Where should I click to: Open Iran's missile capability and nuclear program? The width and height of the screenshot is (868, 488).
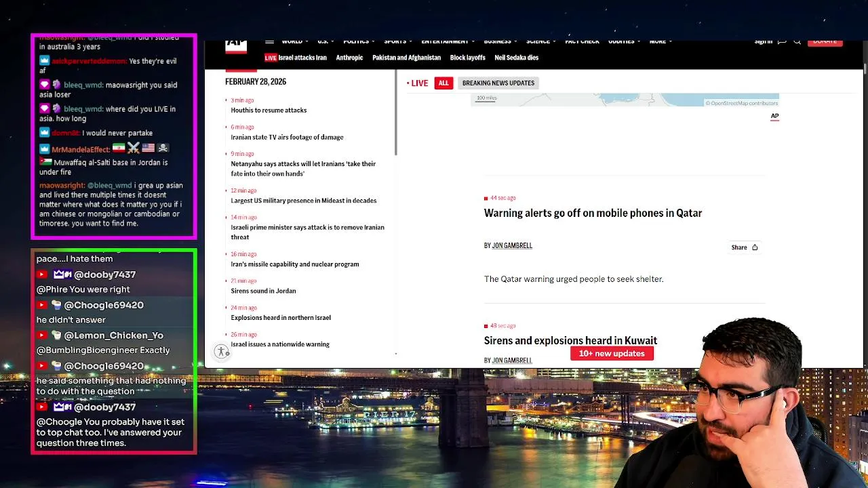[294, 264]
